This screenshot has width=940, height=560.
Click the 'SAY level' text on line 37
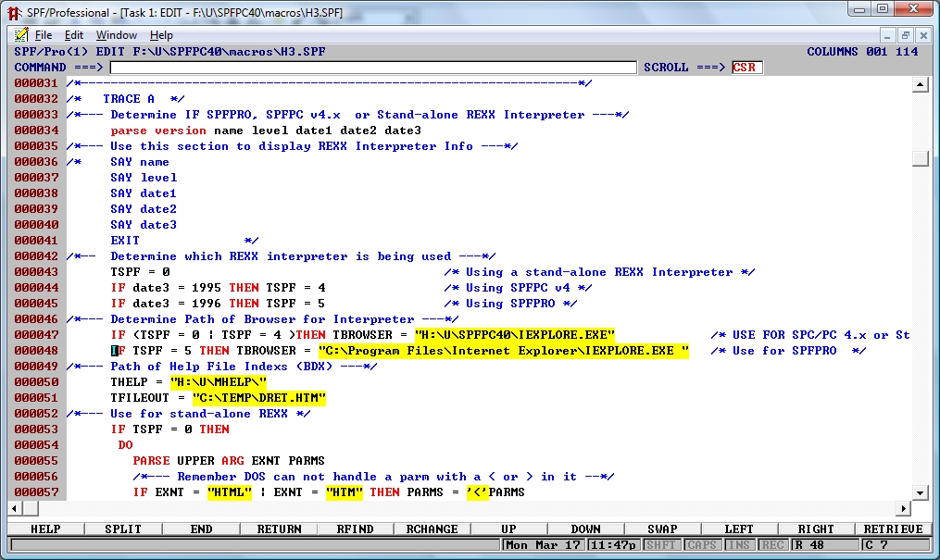[144, 178]
